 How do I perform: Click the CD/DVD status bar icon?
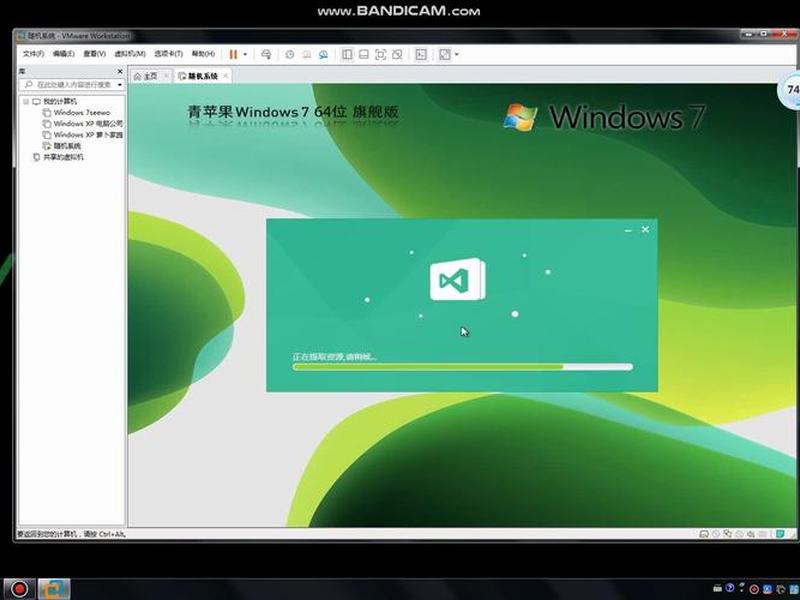[x=716, y=534]
